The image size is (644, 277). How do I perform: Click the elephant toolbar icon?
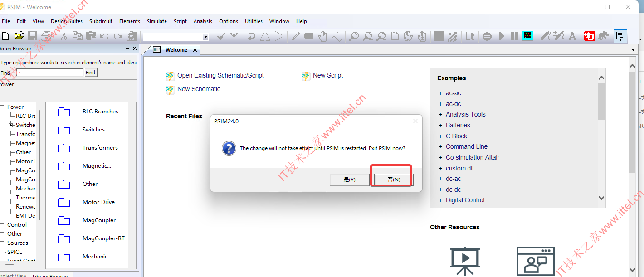click(x=603, y=36)
